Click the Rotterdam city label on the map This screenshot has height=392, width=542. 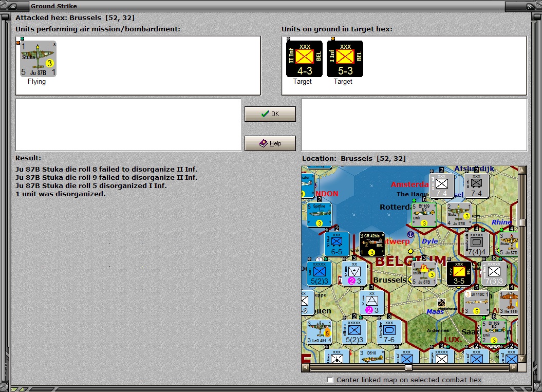tap(396, 207)
